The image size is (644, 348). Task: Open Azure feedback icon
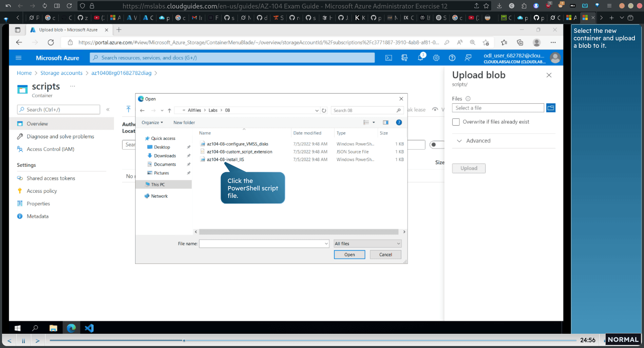pyautogui.click(x=468, y=58)
